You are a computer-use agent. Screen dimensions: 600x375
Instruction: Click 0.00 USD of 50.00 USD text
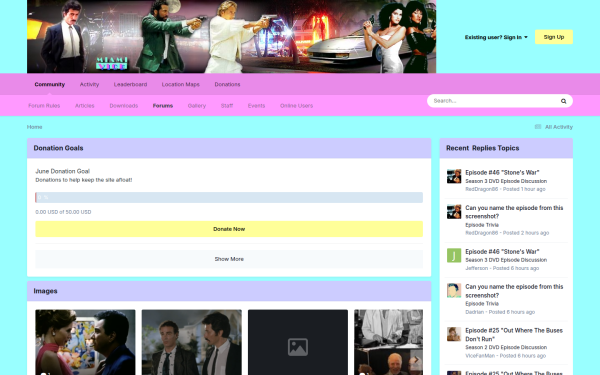pyautogui.click(x=63, y=212)
